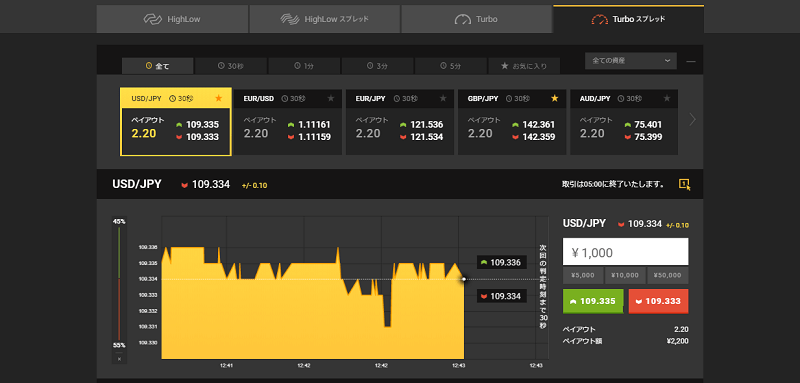Click the Turbo gauge icon
Image resolution: width=800 pixels, height=383 pixels.
pos(463,20)
